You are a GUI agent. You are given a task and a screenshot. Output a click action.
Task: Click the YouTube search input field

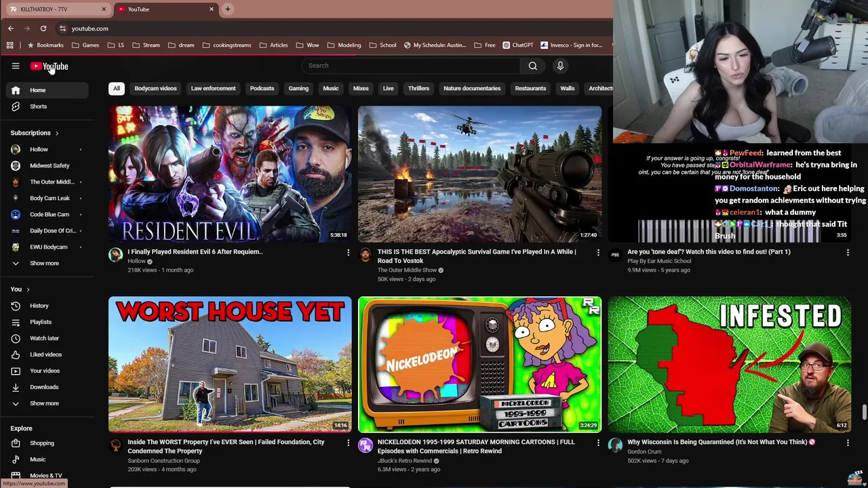pos(410,66)
